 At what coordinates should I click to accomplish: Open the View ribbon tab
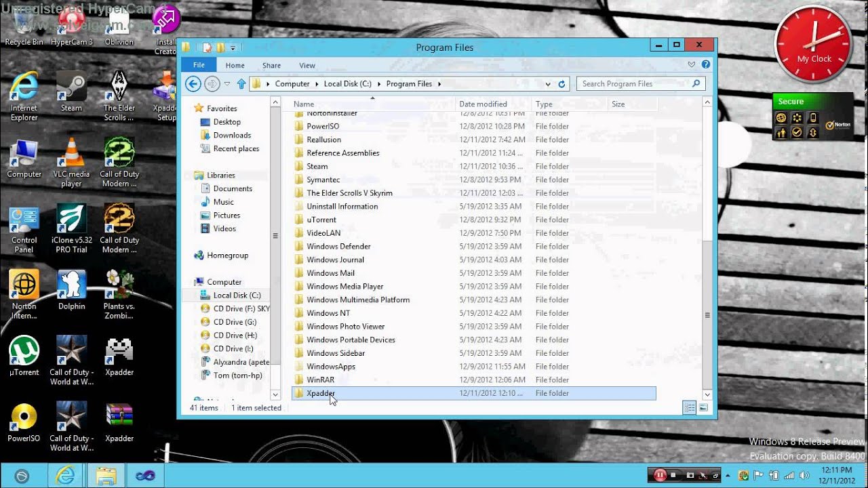307,66
